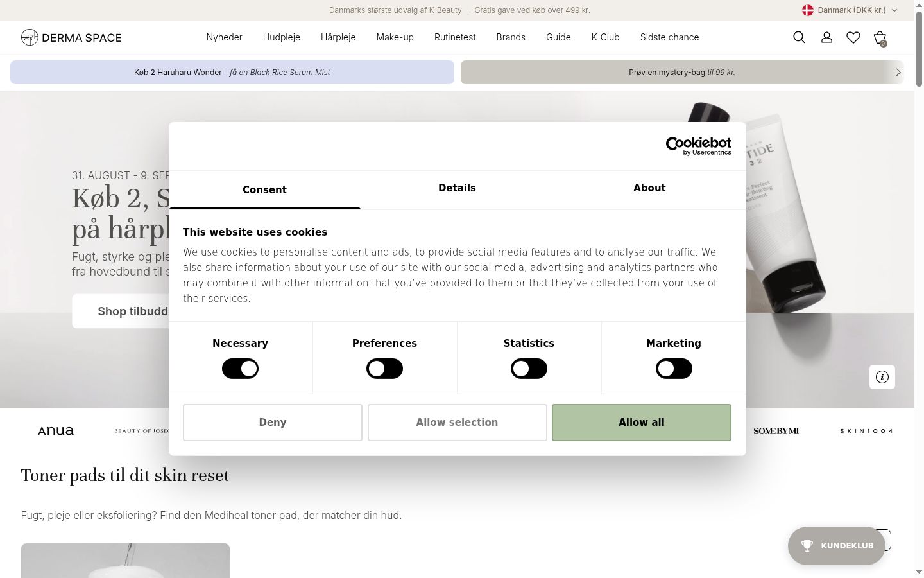
Task: Open the Some By Mi brand logo
Action: (776, 431)
